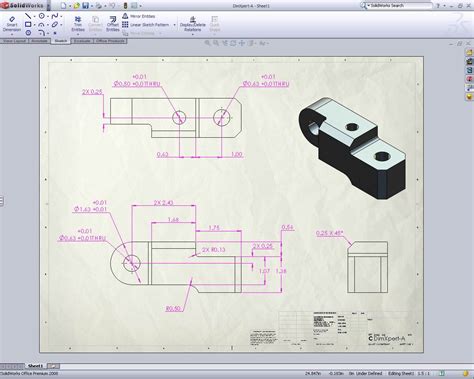This screenshot has width=474, height=379.
Task: Select the Sketch Fillet tool
Action: click(x=42, y=33)
